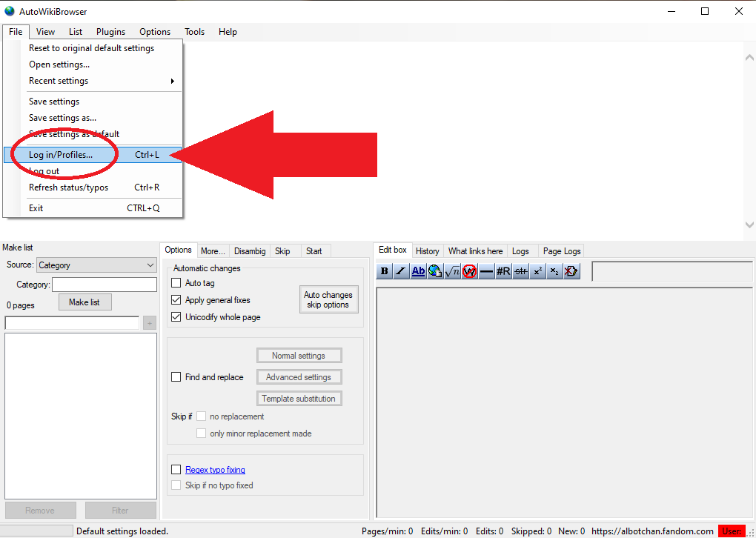Click the red User status indicator
This screenshot has height=538, width=756.
(732, 531)
